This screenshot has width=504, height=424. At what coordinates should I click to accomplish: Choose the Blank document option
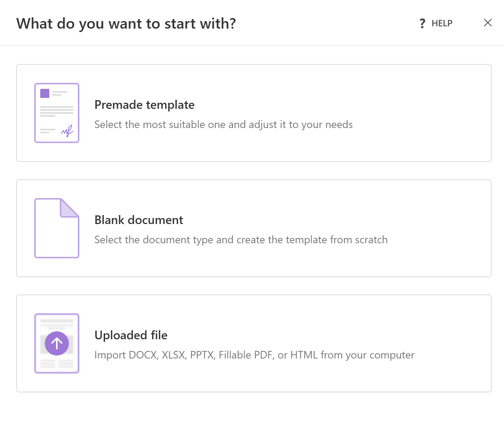pyautogui.click(x=252, y=228)
